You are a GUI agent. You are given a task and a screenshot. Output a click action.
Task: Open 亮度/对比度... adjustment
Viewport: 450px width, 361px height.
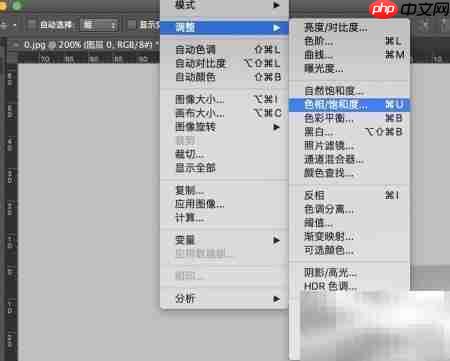[349, 28]
